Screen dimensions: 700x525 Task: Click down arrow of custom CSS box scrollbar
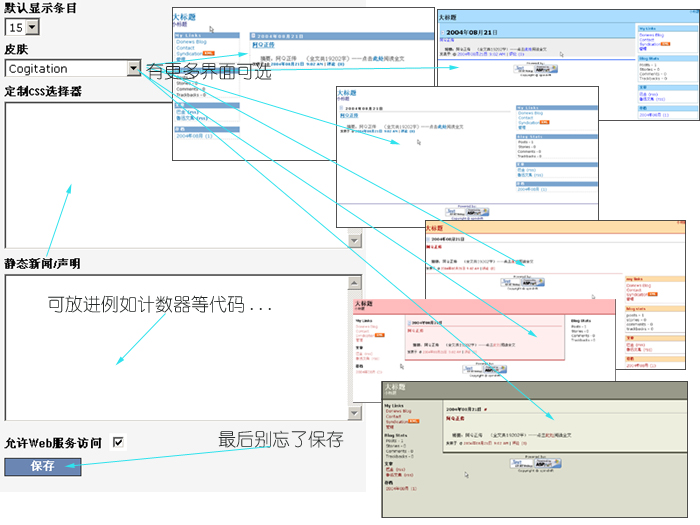(354, 240)
